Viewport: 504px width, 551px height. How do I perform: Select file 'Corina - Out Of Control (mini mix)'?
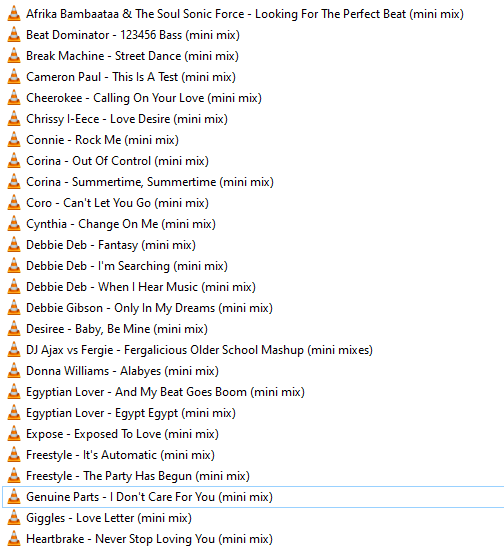(117, 161)
